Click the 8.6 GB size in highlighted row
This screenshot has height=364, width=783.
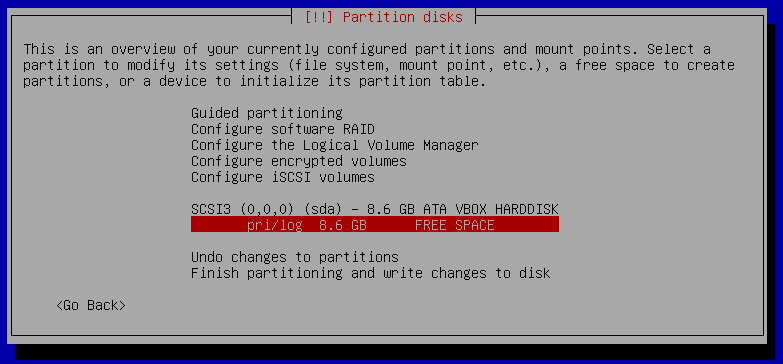[x=343, y=225]
